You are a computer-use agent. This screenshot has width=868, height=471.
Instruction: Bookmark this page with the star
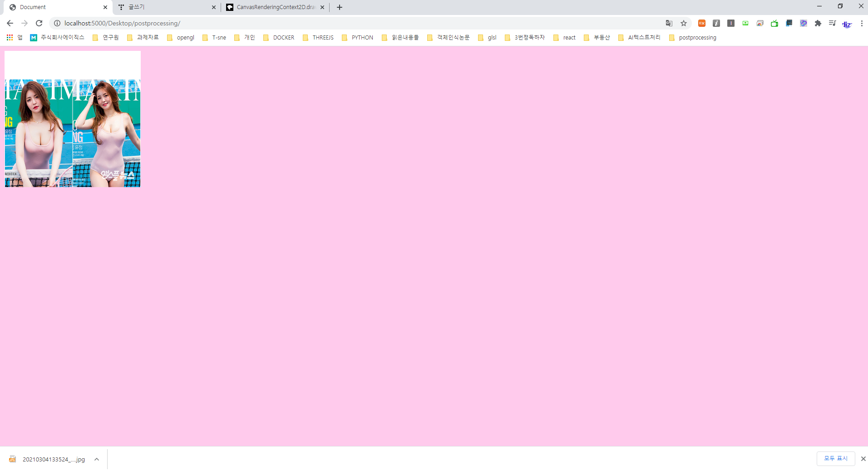tap(684, 23)
